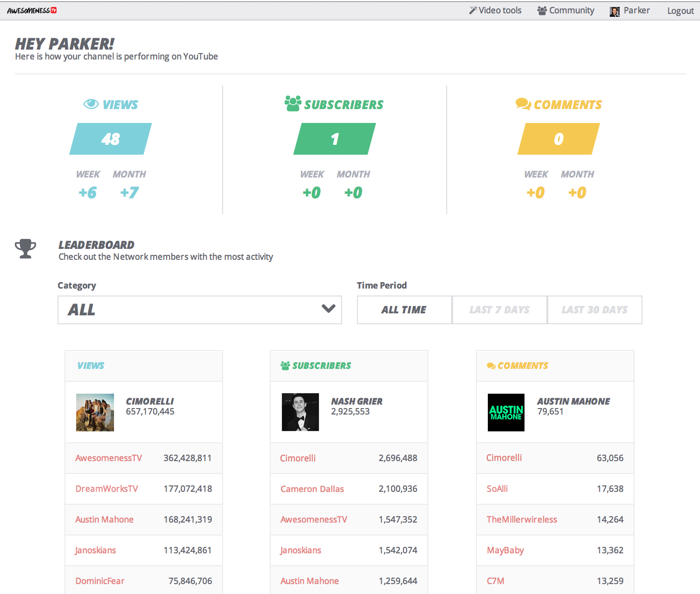Screen dimensions: 700x594
Task: Click the Logout link
Action: (x=681, y=11)
